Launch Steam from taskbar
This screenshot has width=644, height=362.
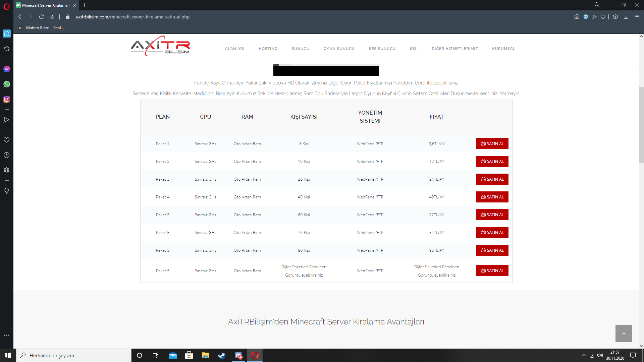point(222,355)
